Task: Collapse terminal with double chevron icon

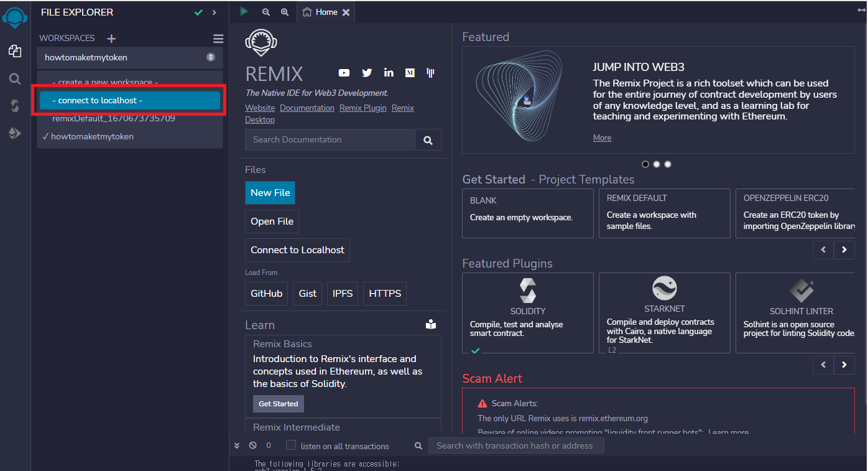Action: click(x=237, y=445)
